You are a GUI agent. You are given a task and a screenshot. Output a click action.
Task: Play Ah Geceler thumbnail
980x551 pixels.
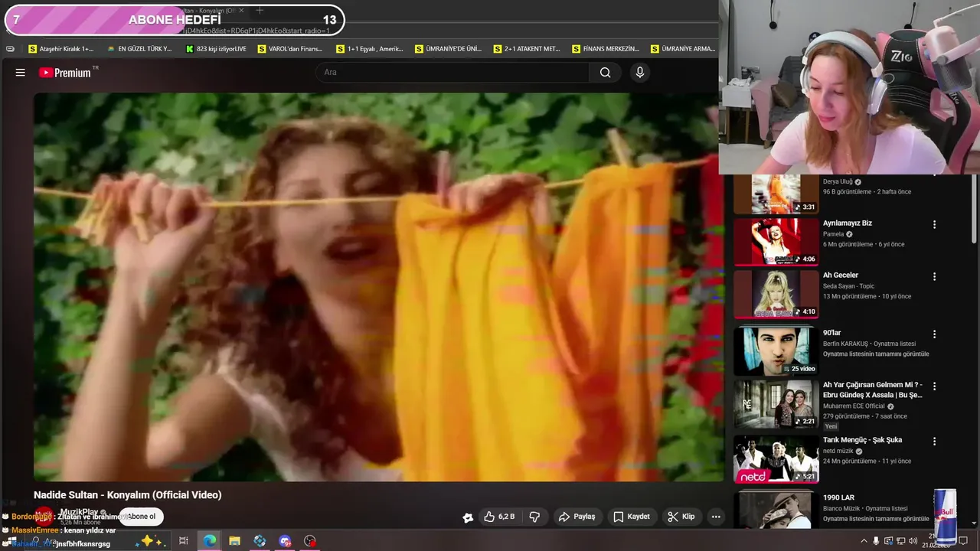776,294
